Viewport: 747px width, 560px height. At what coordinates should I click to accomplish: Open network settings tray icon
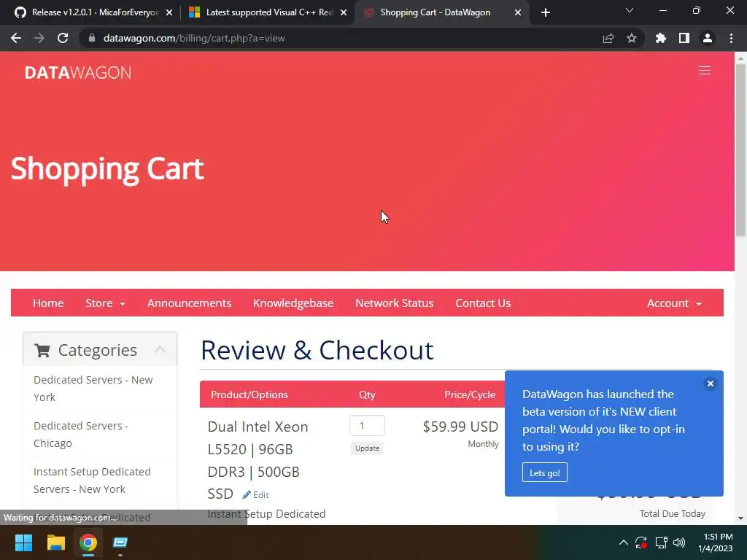pos(661,542)
